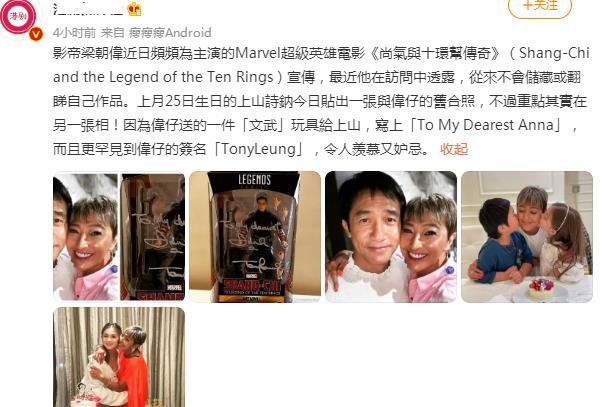This screenshot has height=407, width=613.
Task: Click the To My Dearest Anna quote
Action: click(486, 125)
